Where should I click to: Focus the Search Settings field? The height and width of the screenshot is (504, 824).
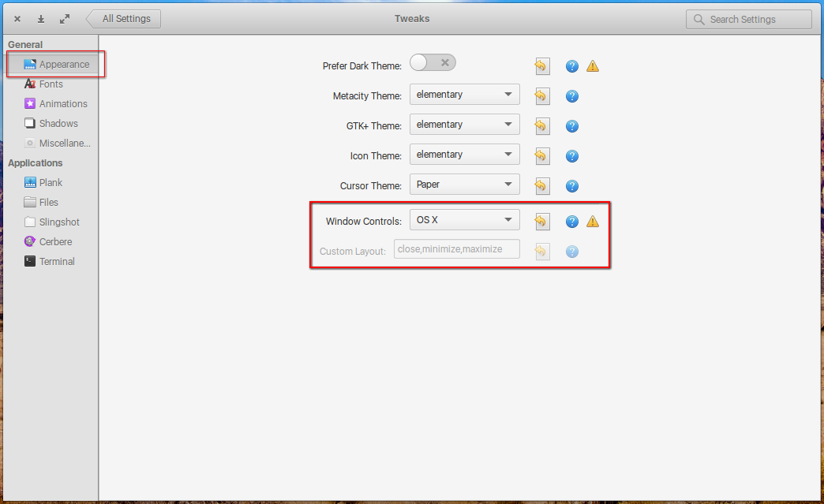pos(749,20)
